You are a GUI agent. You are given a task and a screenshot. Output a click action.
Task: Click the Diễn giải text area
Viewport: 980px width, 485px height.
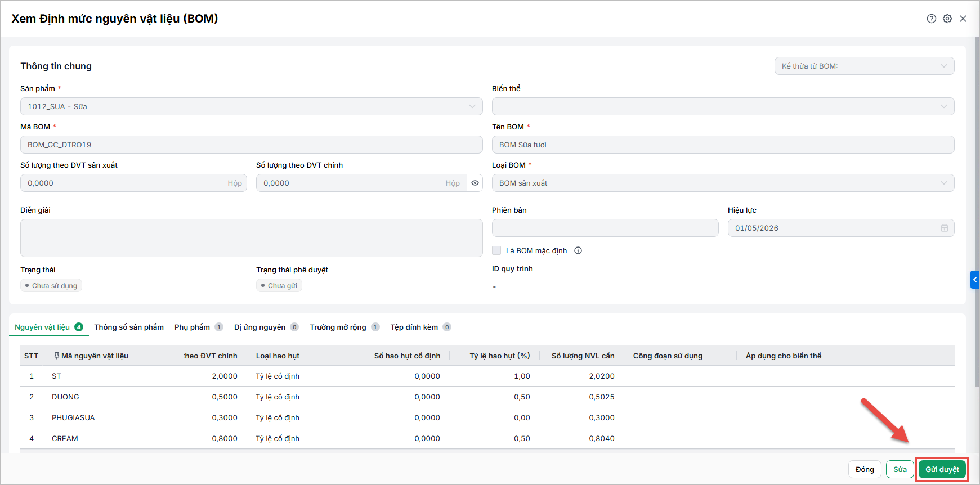pyautogui.click(x=251, y=238)
